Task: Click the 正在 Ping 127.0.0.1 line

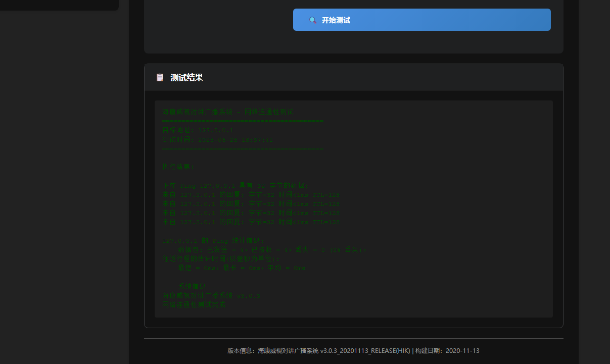Action: pyautogui.click(x=239, y=185)
